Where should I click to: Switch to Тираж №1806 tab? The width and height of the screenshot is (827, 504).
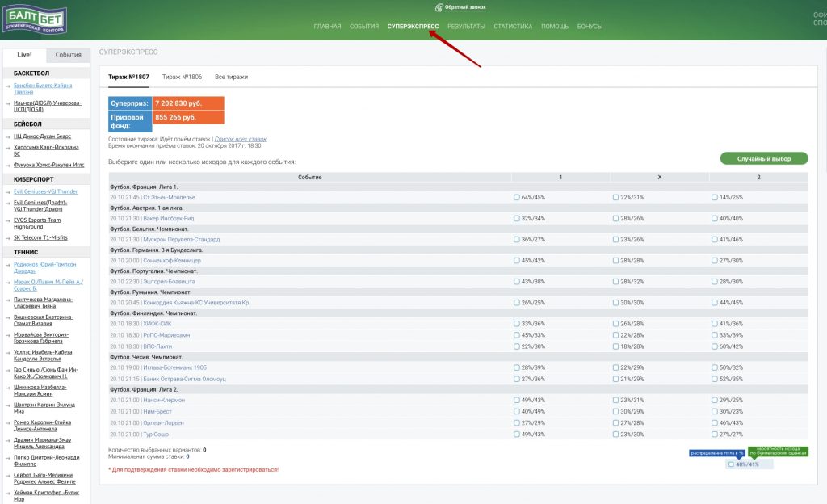181,77
